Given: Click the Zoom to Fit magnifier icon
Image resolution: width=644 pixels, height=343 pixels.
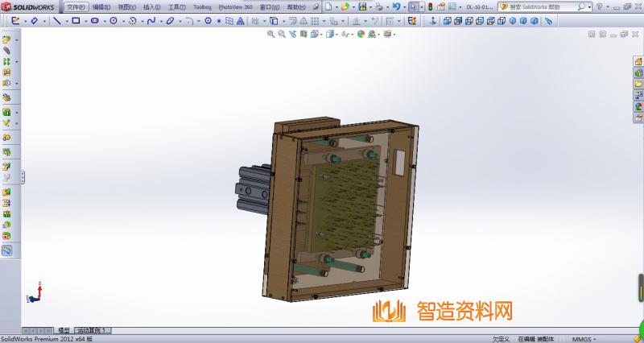Looking at the screenshot, I should pyautogui.click(x=271, y=34).
